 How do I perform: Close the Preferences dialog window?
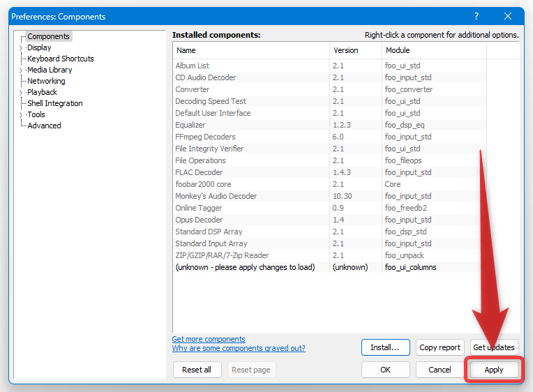[507, 16]
